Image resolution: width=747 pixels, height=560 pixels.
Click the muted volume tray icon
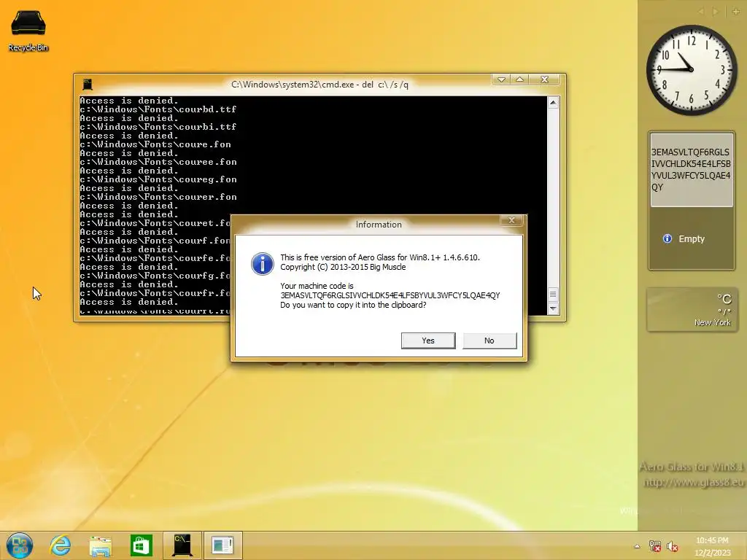(x=672, y=546)
